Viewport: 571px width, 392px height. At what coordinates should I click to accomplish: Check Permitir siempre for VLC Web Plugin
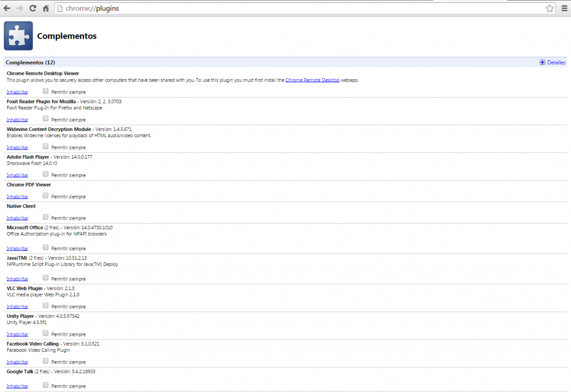45,305
